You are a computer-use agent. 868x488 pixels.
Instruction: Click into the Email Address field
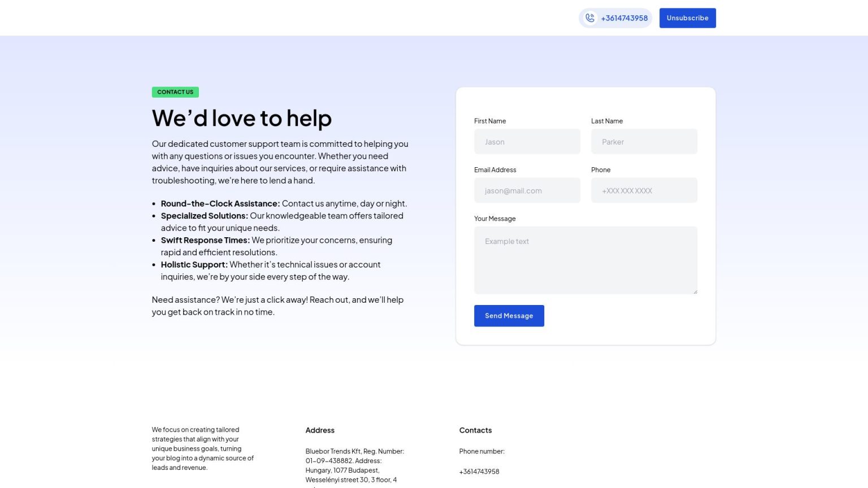tap(527, 191)
